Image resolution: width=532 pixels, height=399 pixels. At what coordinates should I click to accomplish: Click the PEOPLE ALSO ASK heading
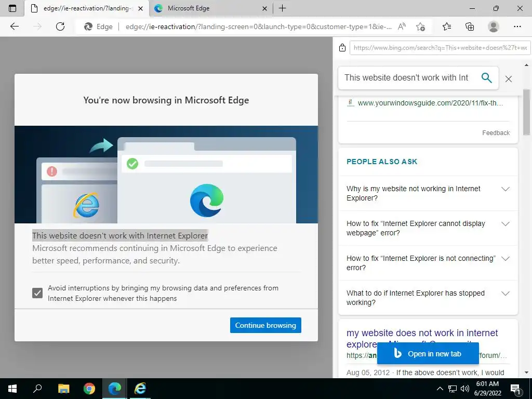coord(382,162)
